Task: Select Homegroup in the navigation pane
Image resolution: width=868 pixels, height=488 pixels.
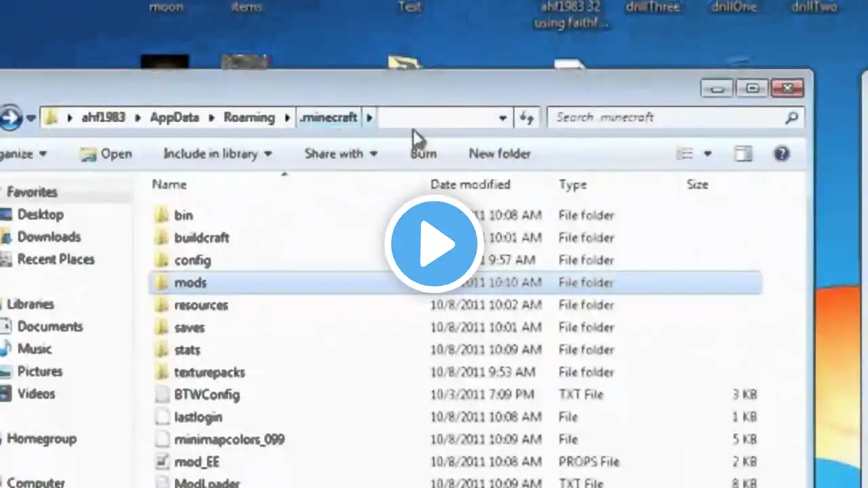Action: pyautogui.click(x=41, y=439)
